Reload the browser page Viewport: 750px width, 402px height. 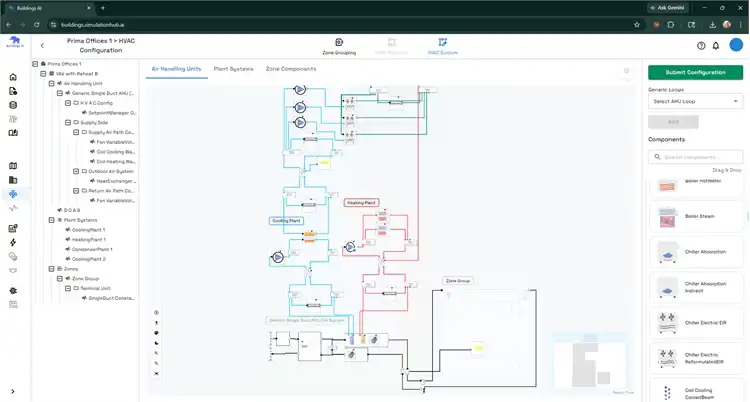[x=36, y=25]
